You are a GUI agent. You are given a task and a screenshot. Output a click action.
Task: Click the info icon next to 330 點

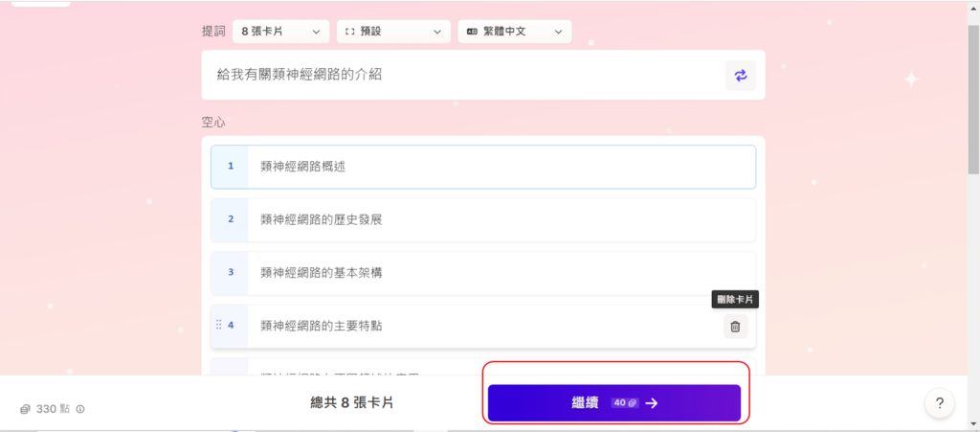pyautogui.click(x=80, y=410)
